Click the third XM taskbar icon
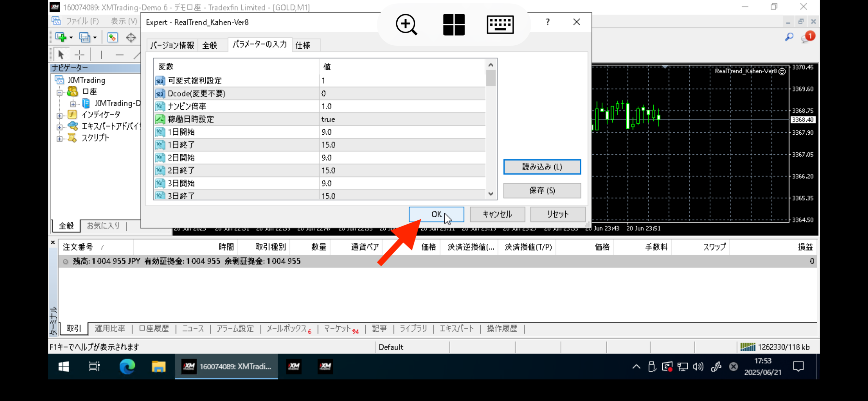 [x=325, y=366]
